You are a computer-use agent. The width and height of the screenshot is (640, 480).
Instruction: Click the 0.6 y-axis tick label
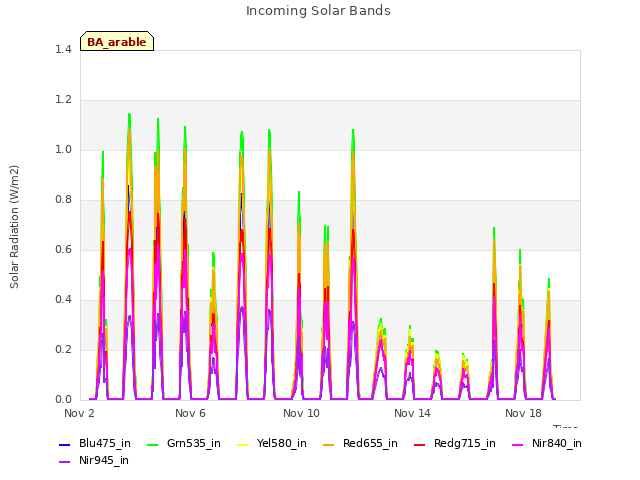click(63, 250)
